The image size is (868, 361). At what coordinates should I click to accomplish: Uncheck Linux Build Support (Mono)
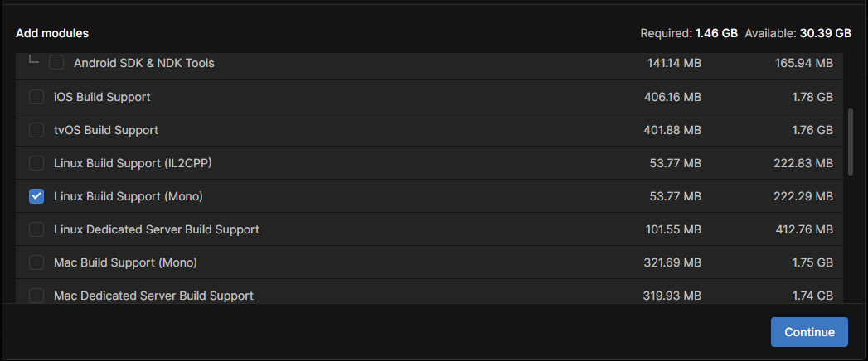coord(36,196)
